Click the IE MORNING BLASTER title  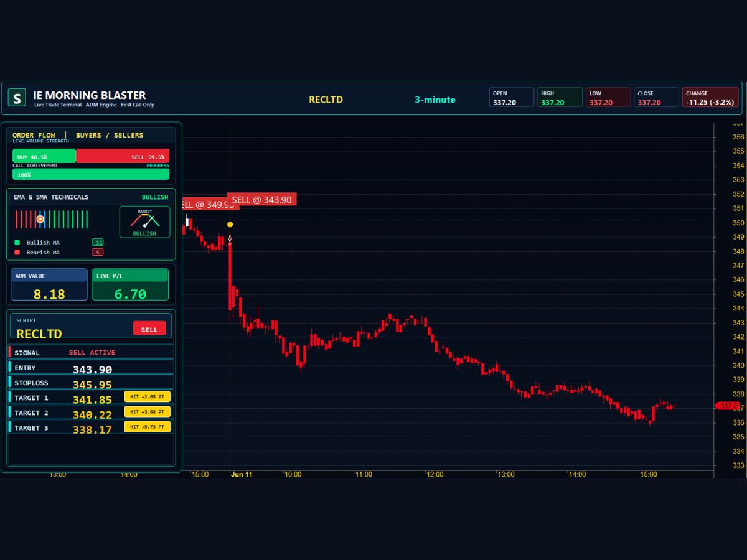pos(90,95)
